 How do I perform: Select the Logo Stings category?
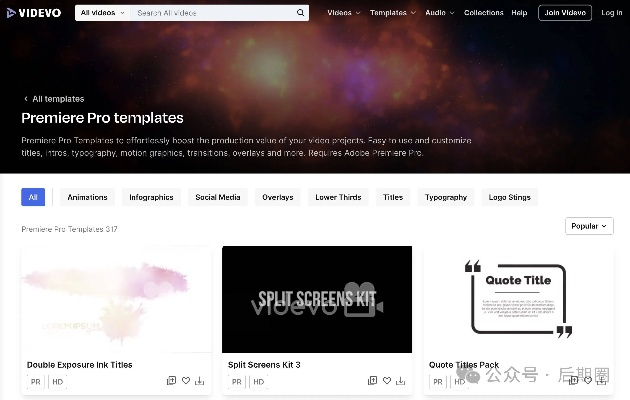(509, 197)
